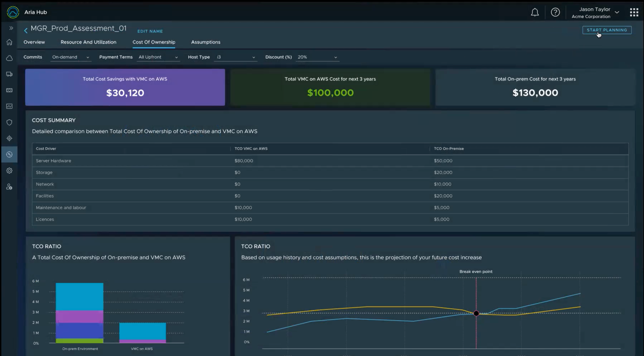This screenshot has height=356, width=644.
Task: Select the Storage row label
Action: point(44,172)
